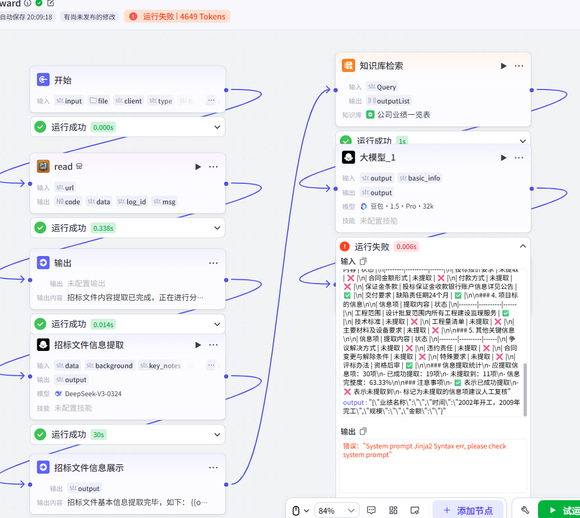
Task: Show more inputs of 招标文件信息提取 node
Action: point(211,366)
